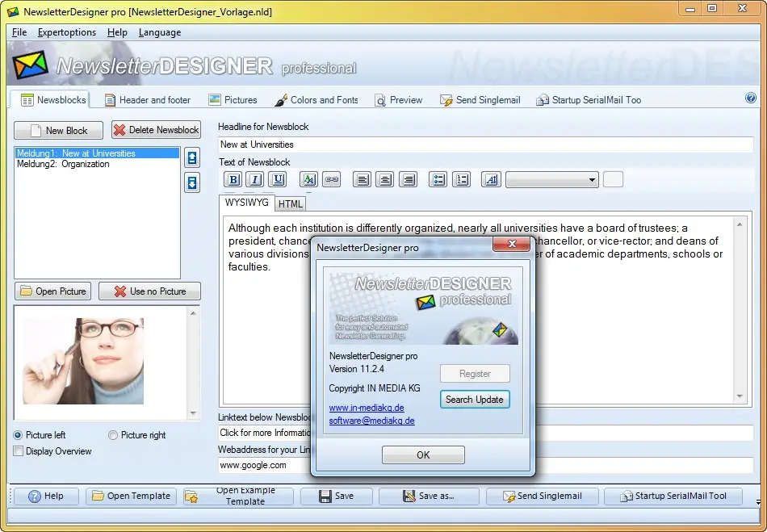Close the NewsletterDesigner pro about dialog
This screenshot has height=532, width=767.
512,244
